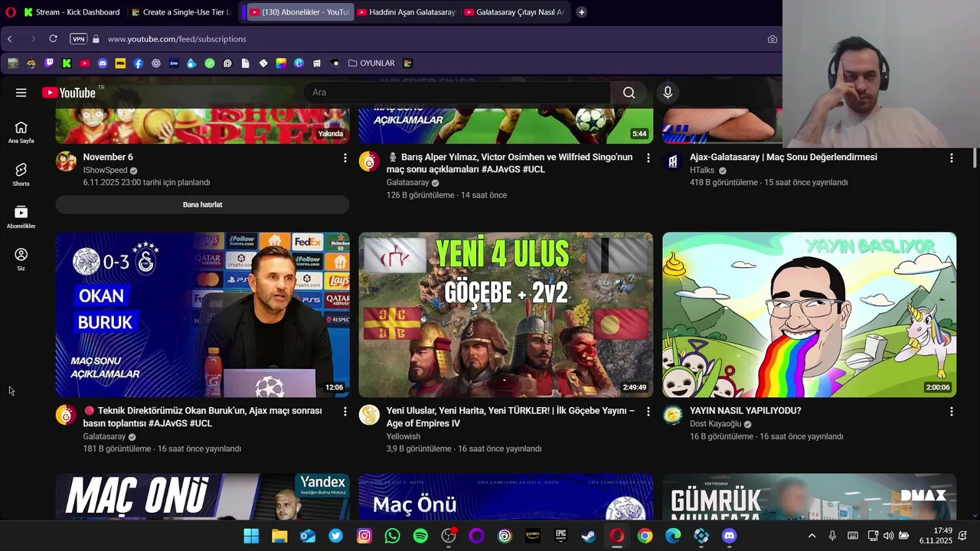Switch to the Stream - Kick Dashboard tab
This screenshot has width=980, height=551.
tap(71, 12)
